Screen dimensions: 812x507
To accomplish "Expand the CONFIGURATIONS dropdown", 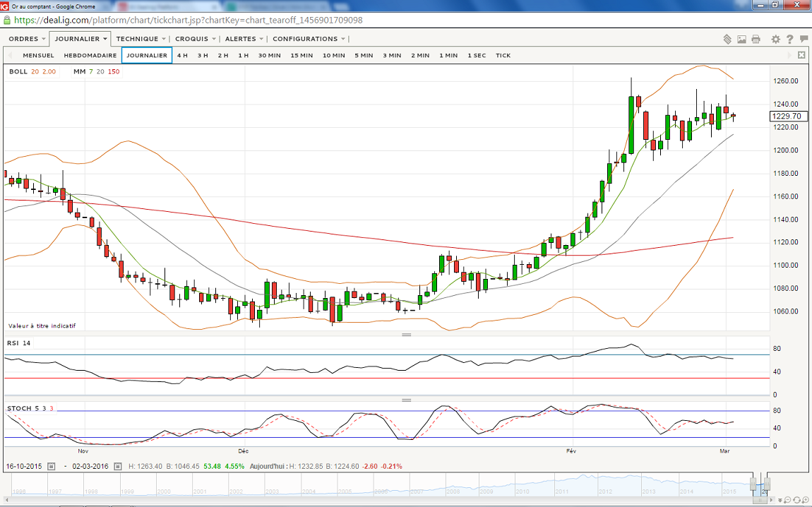I will click(x=309, y=39).
